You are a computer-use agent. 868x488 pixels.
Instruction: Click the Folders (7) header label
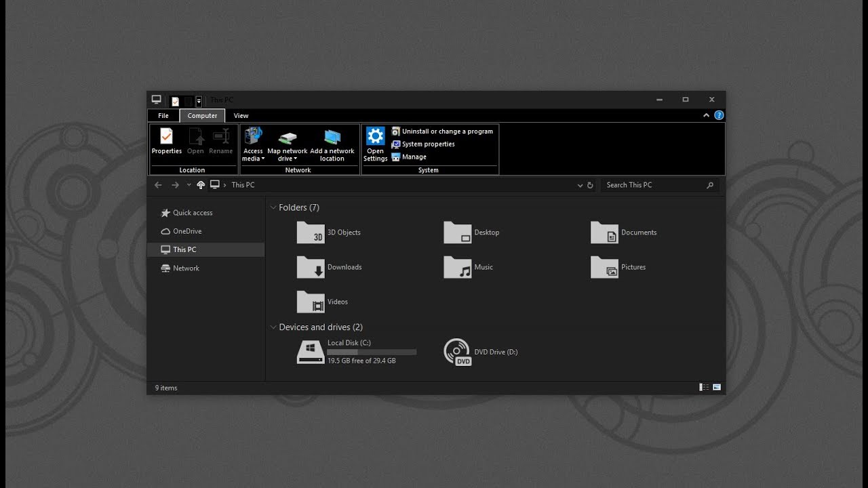(x=299, y=207)
